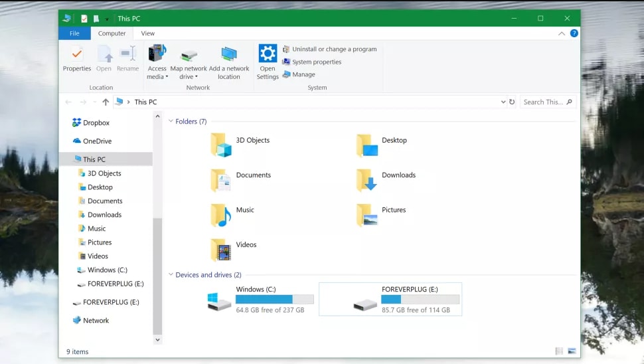Open the recent locations dropdown arrow
The height and width of the screenshot is (364, 644).
tap(95, 102)
